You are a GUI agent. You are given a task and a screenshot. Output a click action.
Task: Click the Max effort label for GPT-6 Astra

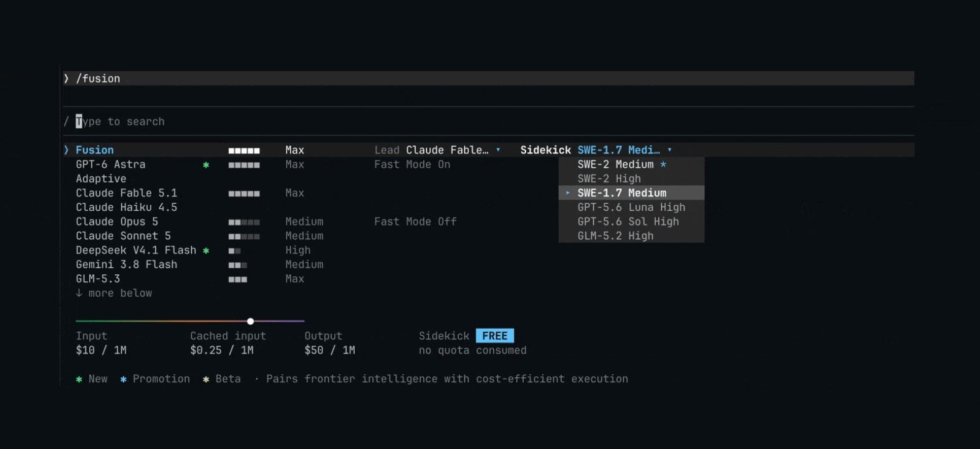[295, 165]
